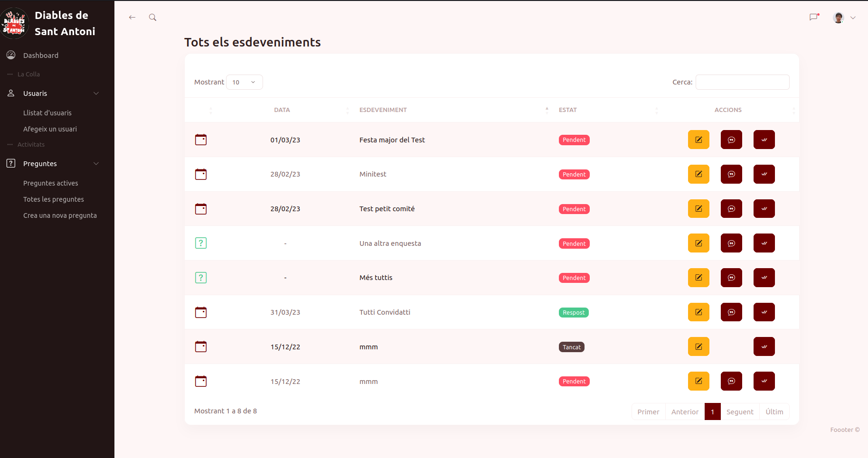868x458 pixels.
Task: Click calendar icon for Tutti Convidatti
Action: coord(201,312)
